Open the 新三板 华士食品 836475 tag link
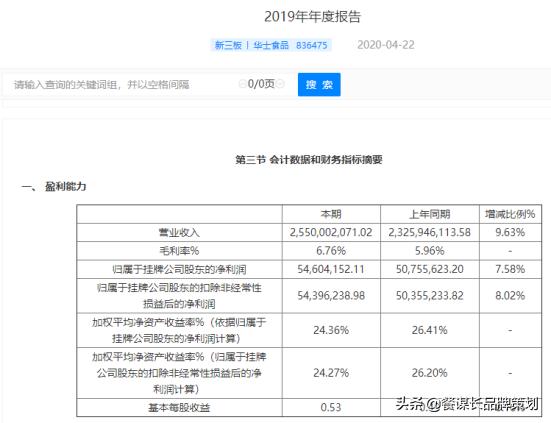 click(271, 45)
